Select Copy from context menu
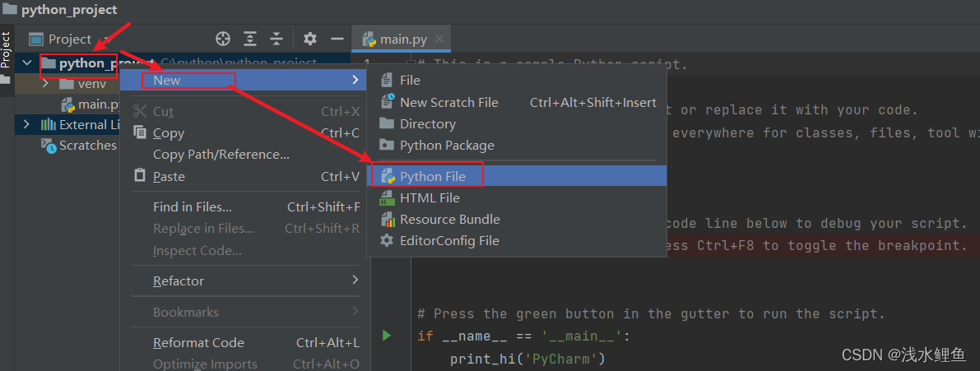980x371 pixels. (244, 133)
